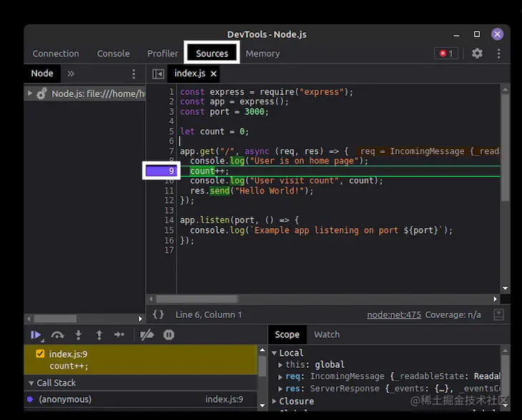Click the navigator pane horizontal scrollbar thumb
This screenshot has height=420, width=522.
click(x=55, y=319)
